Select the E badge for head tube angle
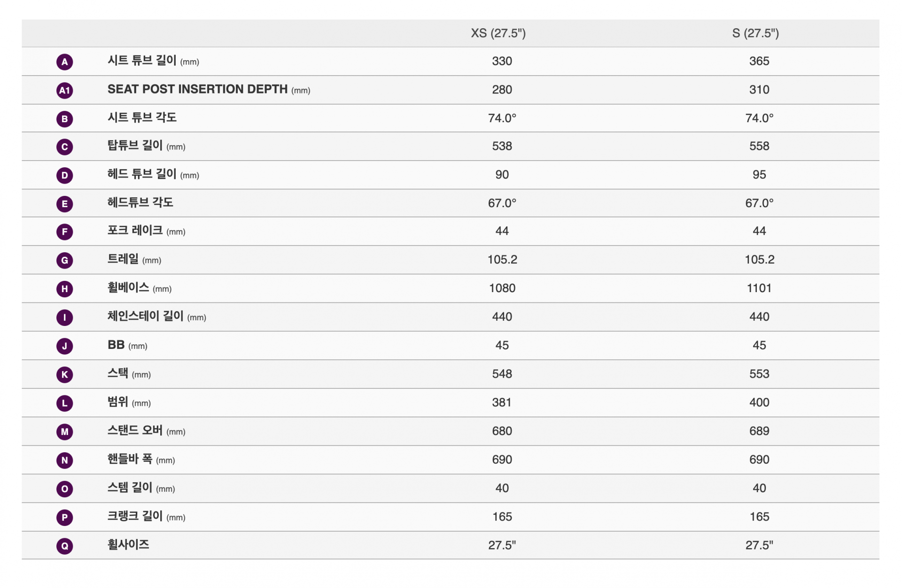Image resolution: width=902 pixels, height=588 pixels. (64, 204)
